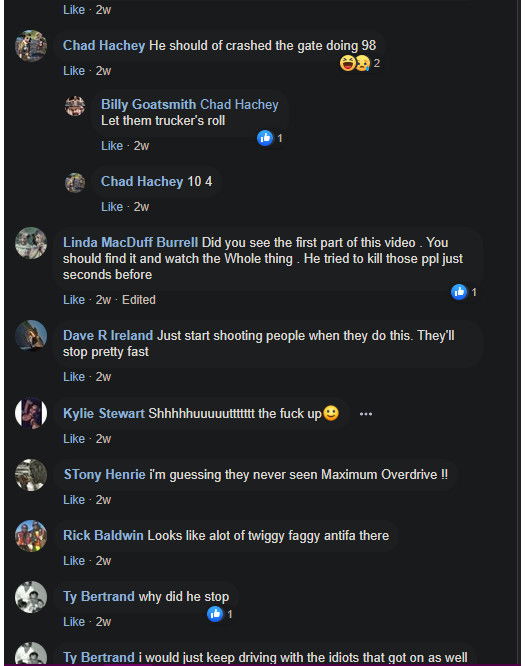Open STony Henrie's profile name link
The image size is (526, 666).
point(105,474)
